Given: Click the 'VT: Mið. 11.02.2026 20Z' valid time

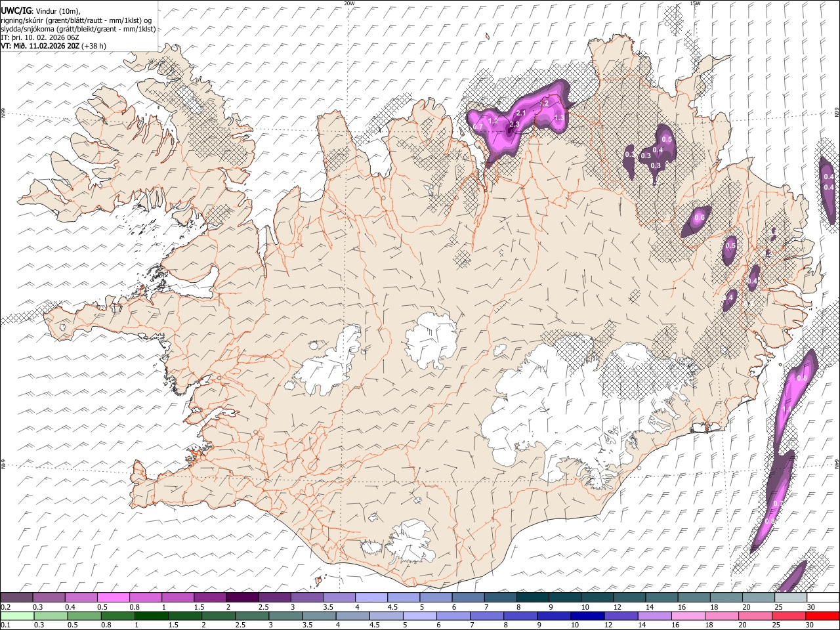Looking at the screenshot, I should (x=40, y=46).
